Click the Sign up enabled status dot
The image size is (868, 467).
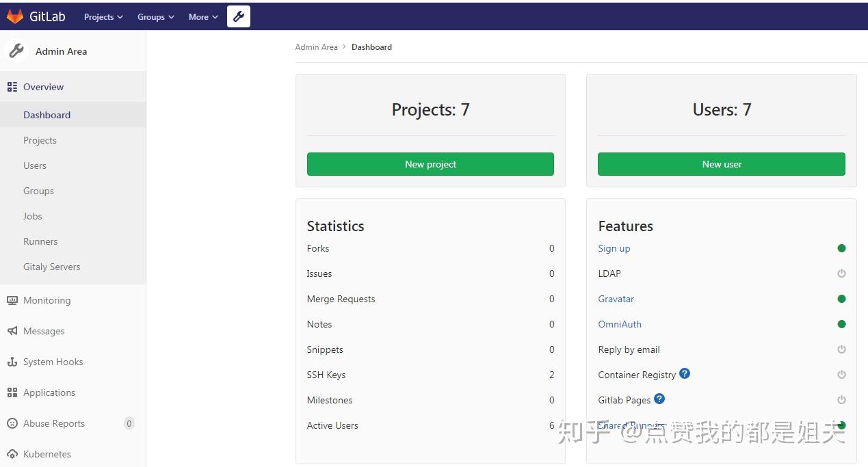[841, 248]
